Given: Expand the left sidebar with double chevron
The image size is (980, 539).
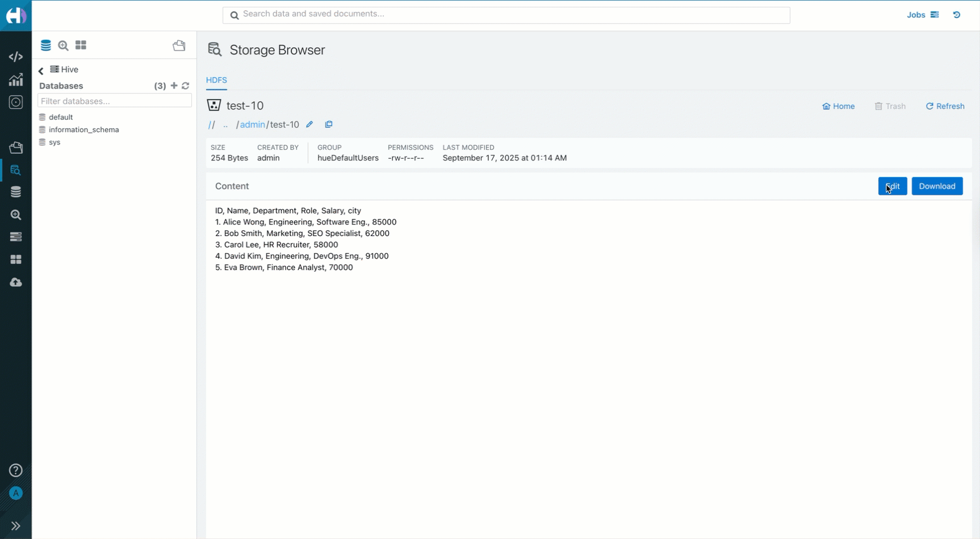Looking at the screenshot, I should (x=16, y=526).
